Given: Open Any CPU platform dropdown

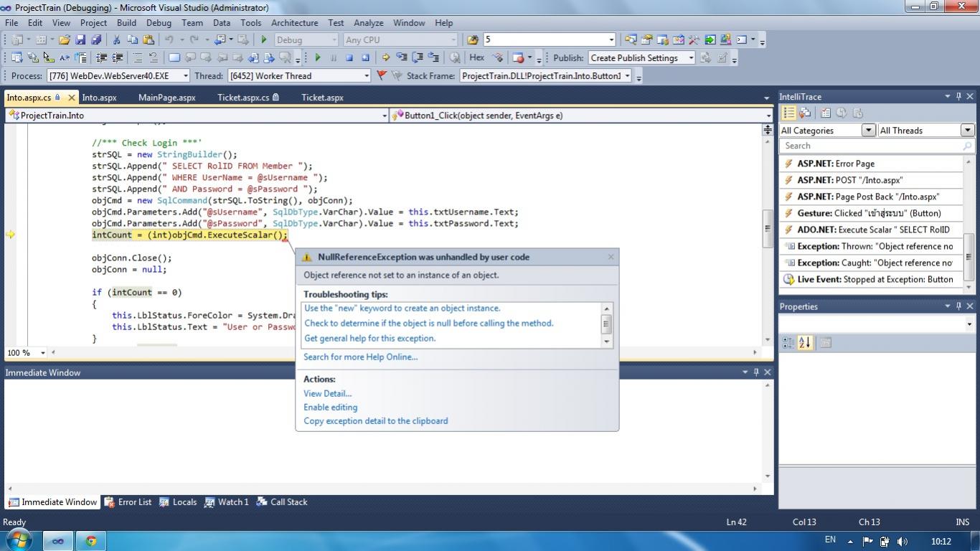Looking at the screenshot, I should pyautogui.click(x=400, y=40).
